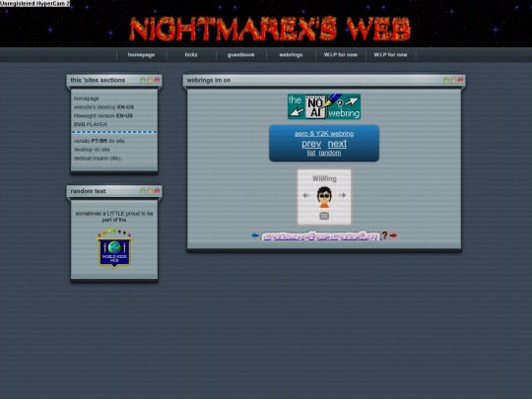Open the guestbook nav tab
The width and height of the screenshot is (532, 399).
[x=241, y=55]
